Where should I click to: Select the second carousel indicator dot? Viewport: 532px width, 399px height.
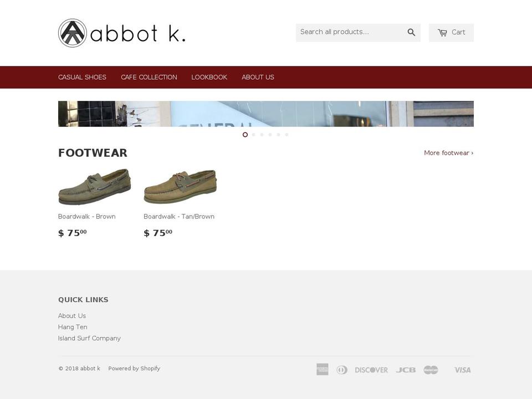click(x=253, y=134)
